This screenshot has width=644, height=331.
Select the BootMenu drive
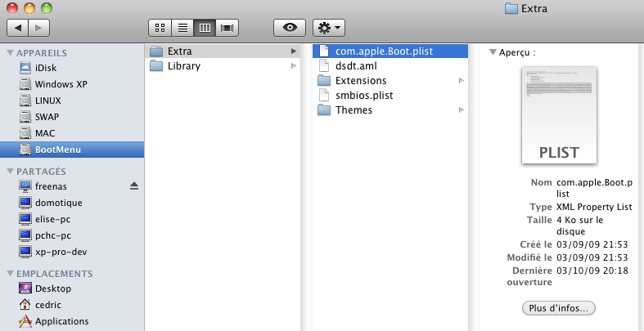(x=72, y=150)
